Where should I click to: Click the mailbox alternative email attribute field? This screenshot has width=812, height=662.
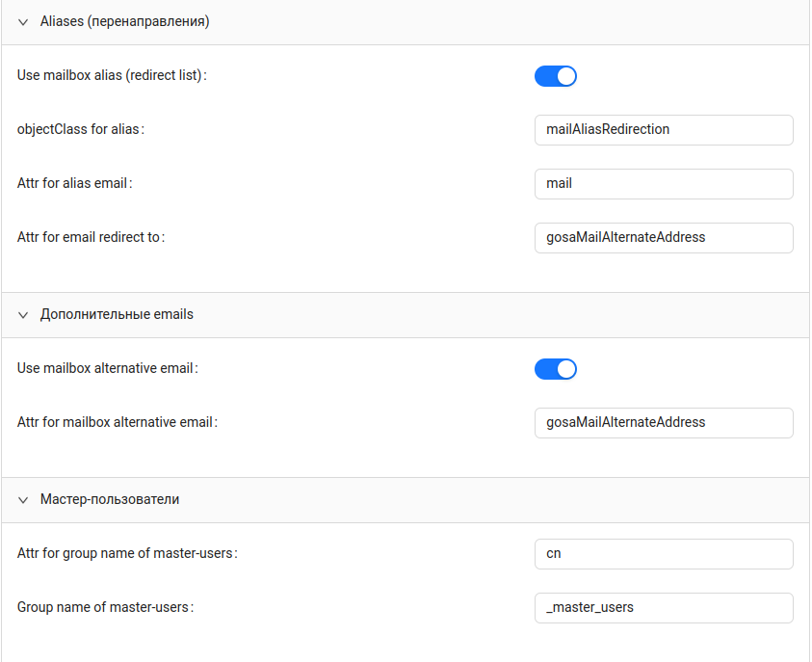663,423
